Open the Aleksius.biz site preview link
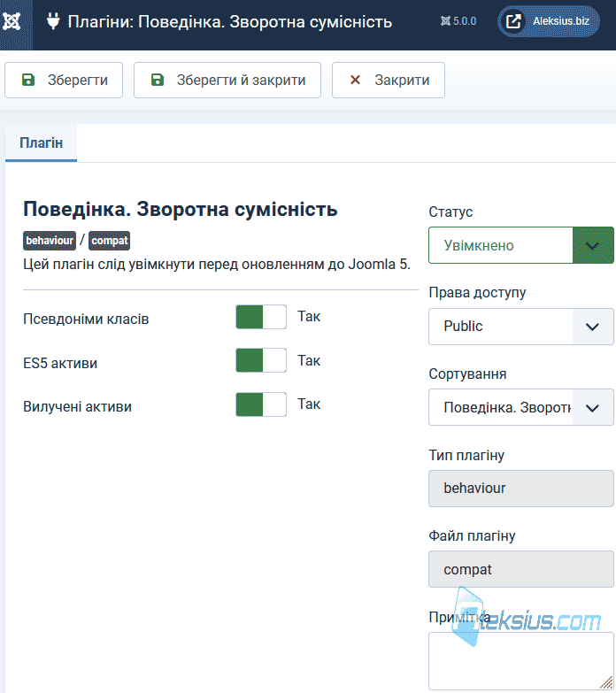616x693 pixels. click(x=549, y=21)
